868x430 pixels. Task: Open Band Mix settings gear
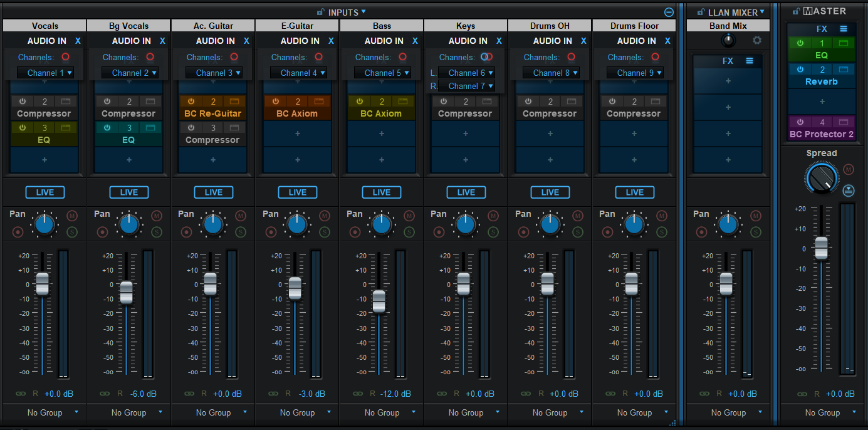757,40
